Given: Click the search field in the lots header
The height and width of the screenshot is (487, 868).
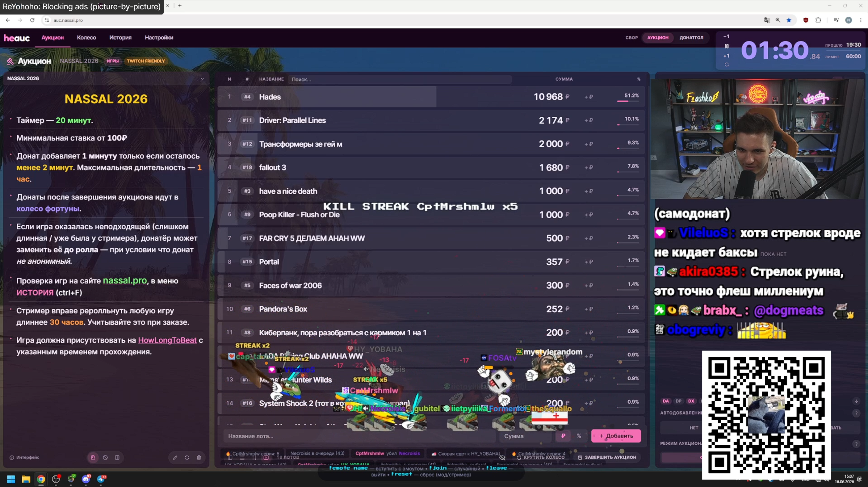Looking at the screenshot, I should 400,80.
